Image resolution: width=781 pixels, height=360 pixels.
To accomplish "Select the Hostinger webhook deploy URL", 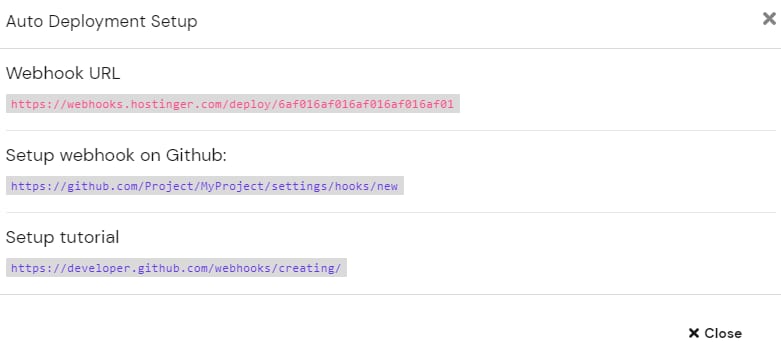I will coord(233,104).
